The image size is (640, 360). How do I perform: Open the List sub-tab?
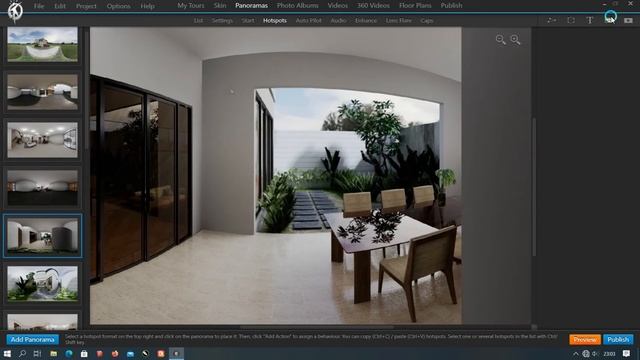[198, 20]
